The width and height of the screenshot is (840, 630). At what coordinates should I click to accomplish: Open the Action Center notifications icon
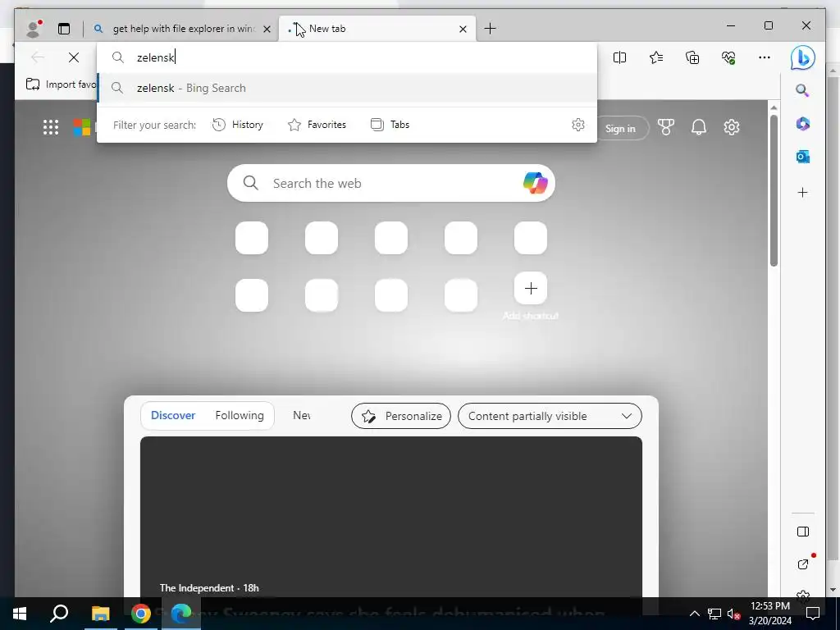(x=813, y=614)
